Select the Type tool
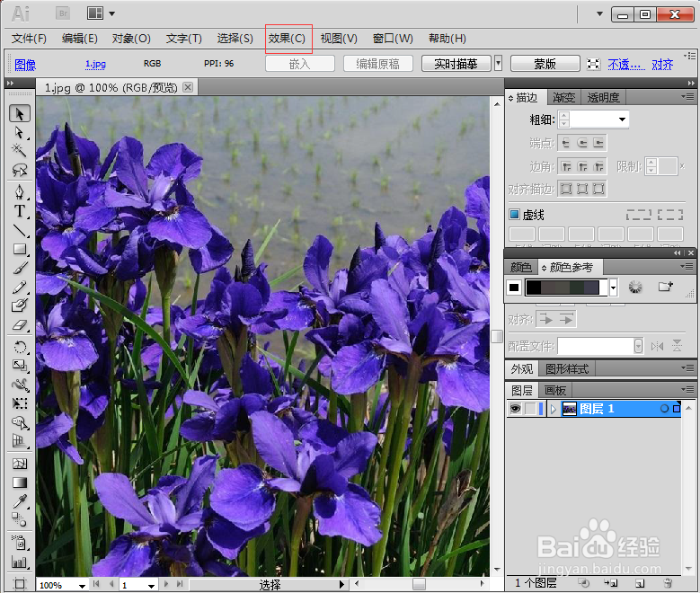The width and height of the screenshot is (700, 593). 19,211
